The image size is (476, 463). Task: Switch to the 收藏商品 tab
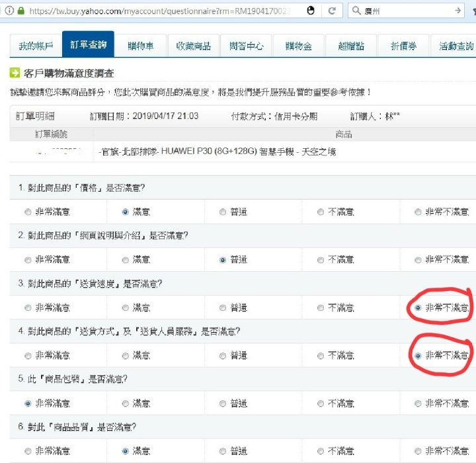pos(193,46)
